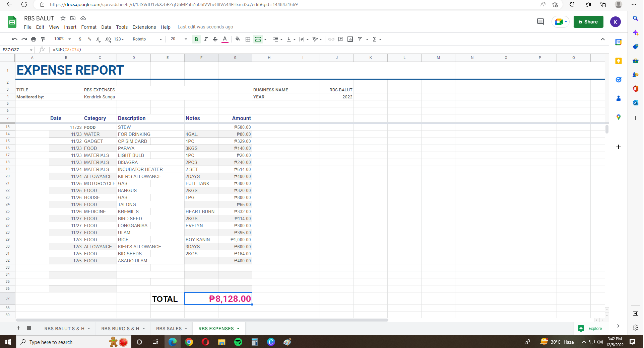Open Google Calendar side panel

(x=619, y=42)
